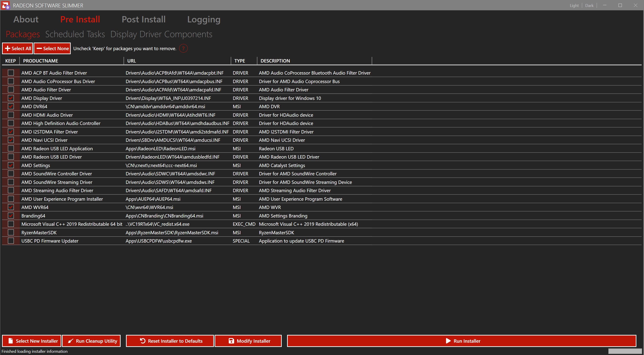Sort by the TYPE column header
Image resolution: width=644 pixels, height=355 pixels.
(244, 61)
